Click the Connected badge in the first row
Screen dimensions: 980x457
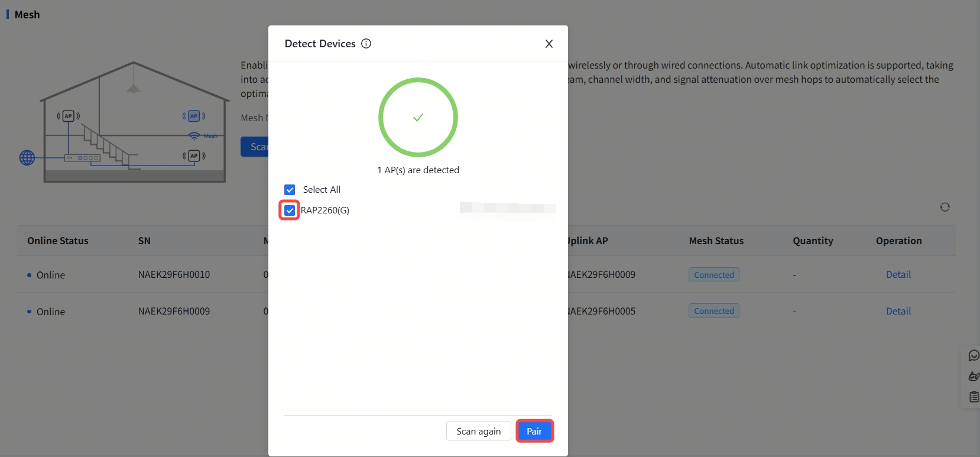pos(713,275)
